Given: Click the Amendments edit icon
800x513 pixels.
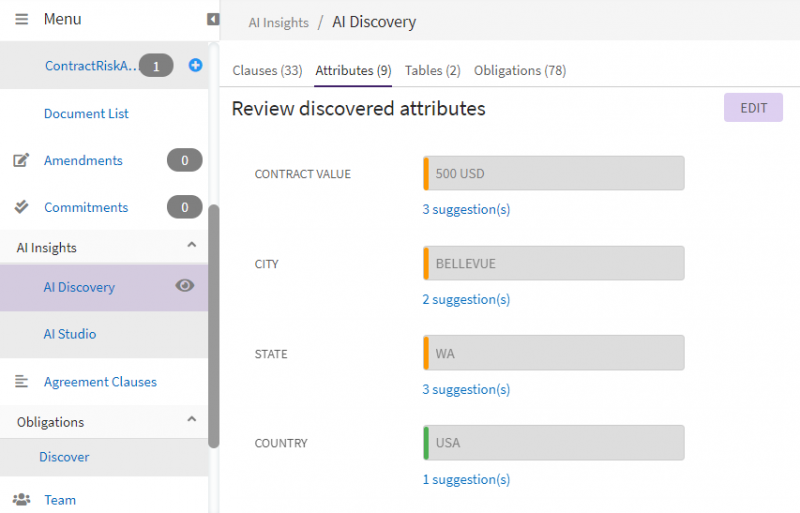Looking at the screenshot, I should click(21, 160).
